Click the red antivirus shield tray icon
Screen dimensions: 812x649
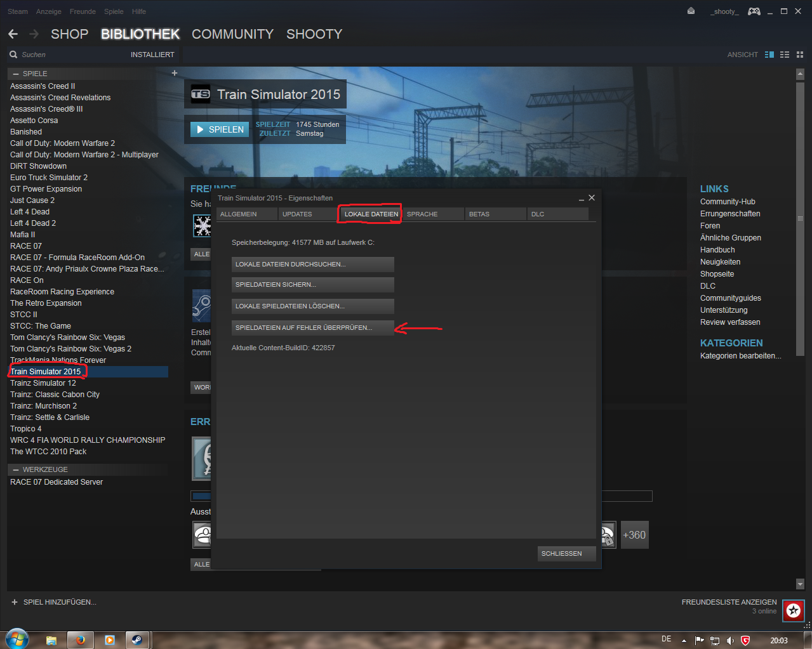[x=746, y=640]
